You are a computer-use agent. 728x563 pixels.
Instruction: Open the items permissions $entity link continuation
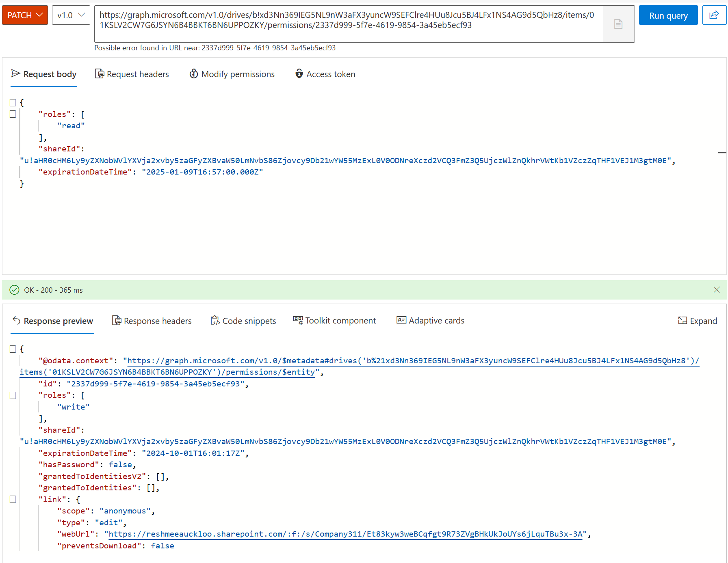coord(167,372)
